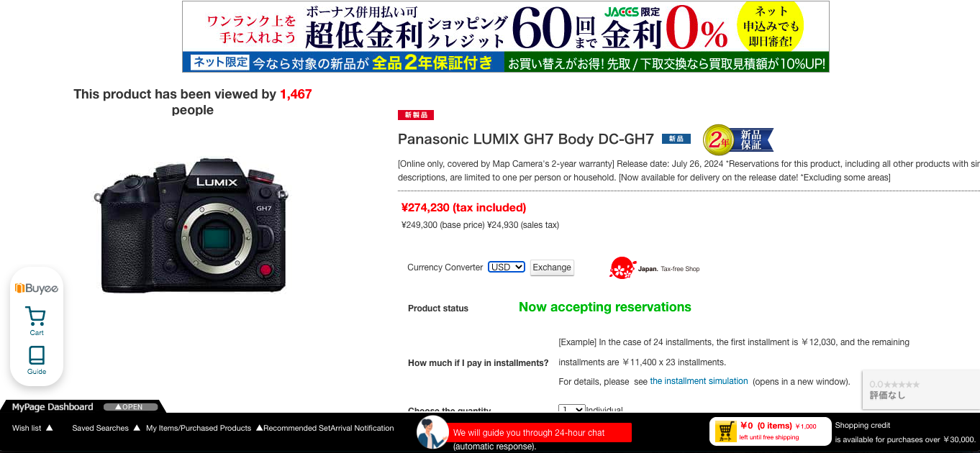Open My Items/Purchased Products menu
The width and height of the screenshot is (980, 453).
199,428
